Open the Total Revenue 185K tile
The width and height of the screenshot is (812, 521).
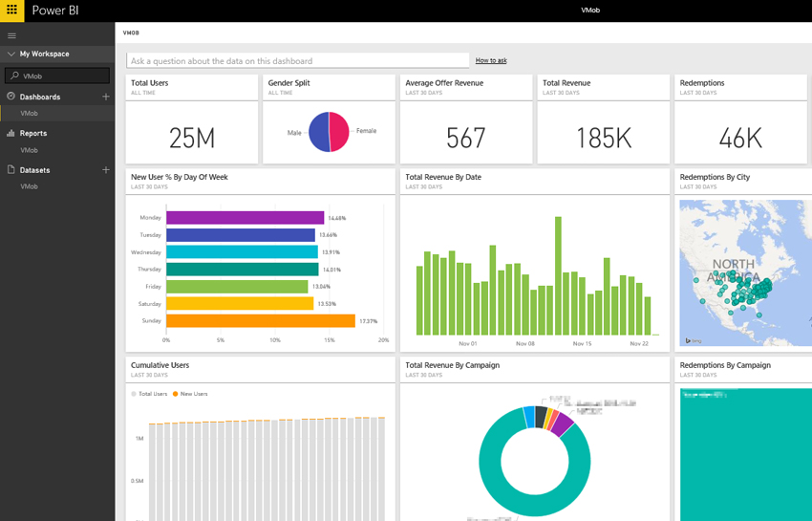[x=604, y=119]
